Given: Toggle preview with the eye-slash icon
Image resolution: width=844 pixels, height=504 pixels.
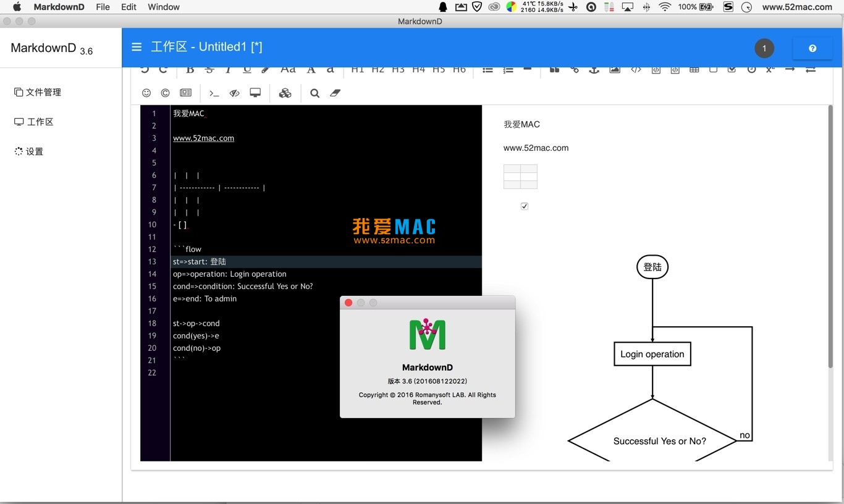Looking at the screenshot, I should (234, 93).
